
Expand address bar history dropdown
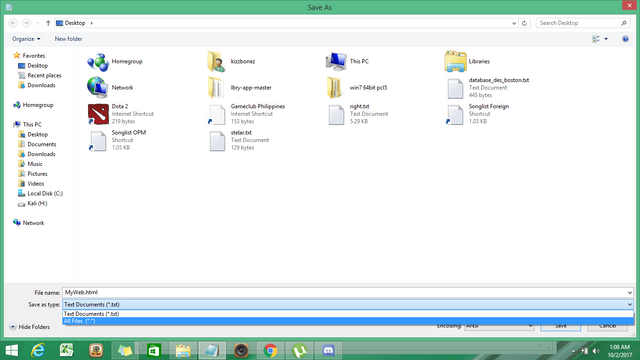point(514,23)
